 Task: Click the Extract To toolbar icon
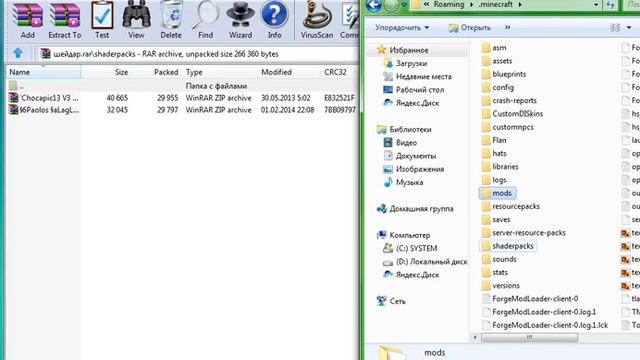point(64,20)
